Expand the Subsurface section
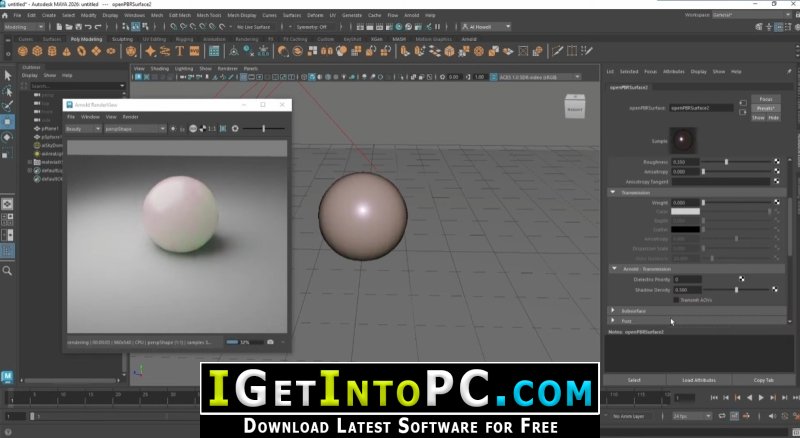 (x=613, y=310)
